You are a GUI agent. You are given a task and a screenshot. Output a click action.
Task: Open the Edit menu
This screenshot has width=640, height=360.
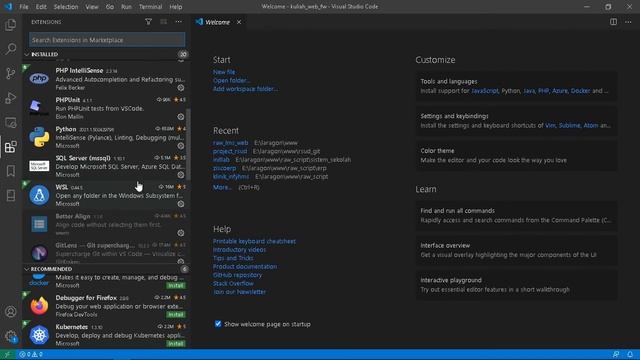pyautogui.click(x=41, y=7)
